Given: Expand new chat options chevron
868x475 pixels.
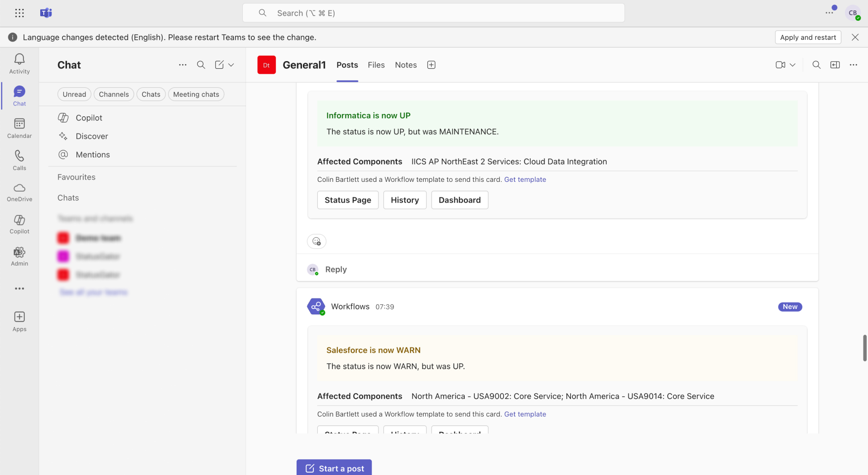Looking at the screenshot, I should point(231,65).
